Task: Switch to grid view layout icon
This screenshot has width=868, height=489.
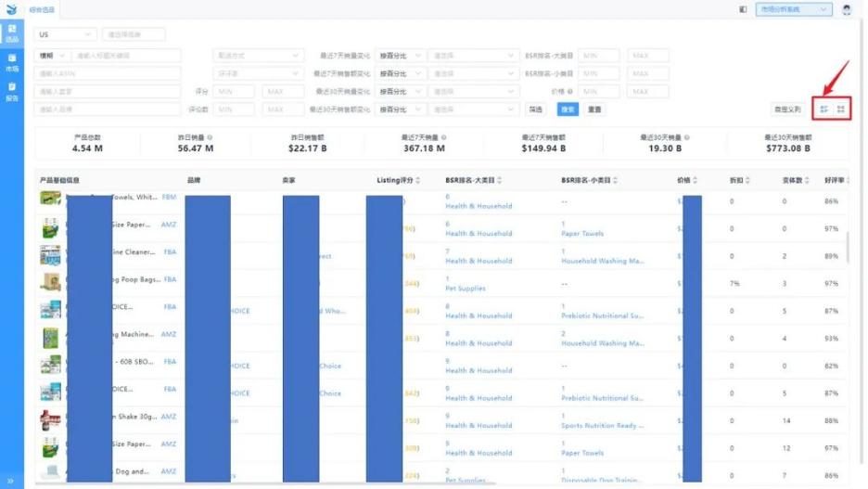Action: (841, 109)
